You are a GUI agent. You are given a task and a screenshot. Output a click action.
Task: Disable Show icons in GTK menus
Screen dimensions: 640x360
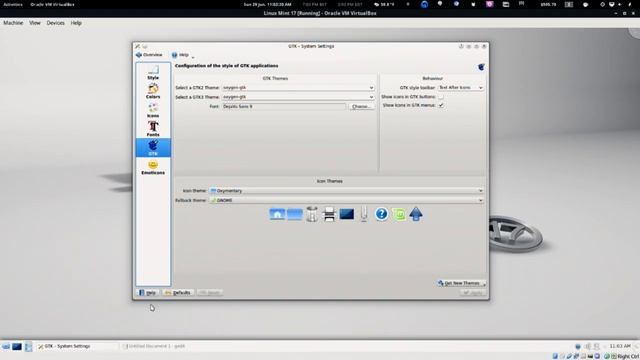point(441,105)
